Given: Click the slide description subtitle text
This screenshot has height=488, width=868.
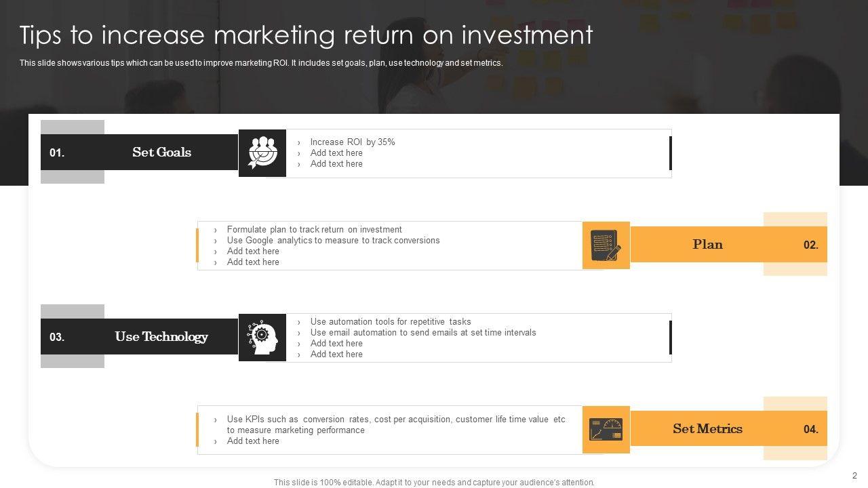Looking at the screenshot, I should [x=261, y=63].
